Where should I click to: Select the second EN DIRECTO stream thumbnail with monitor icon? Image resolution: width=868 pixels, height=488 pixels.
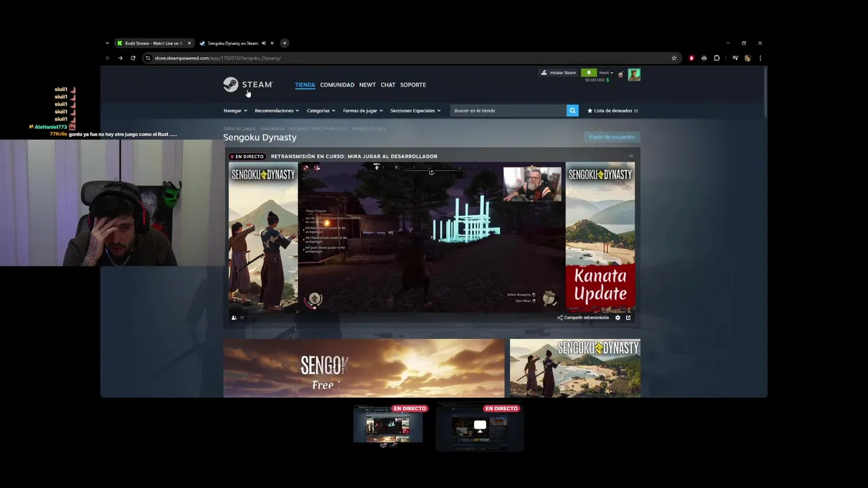[x=480, y=426]
